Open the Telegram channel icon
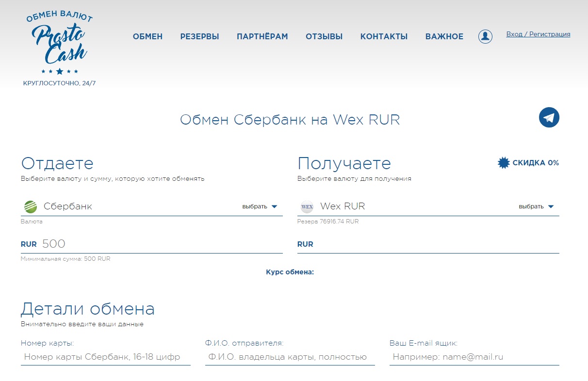Screen dimensions: 588x381 click(549, 117)
